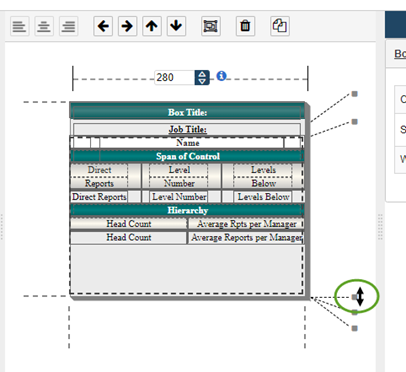Select the Head Count value field
This screenshot has height=372, width=406.
point(129,237)
